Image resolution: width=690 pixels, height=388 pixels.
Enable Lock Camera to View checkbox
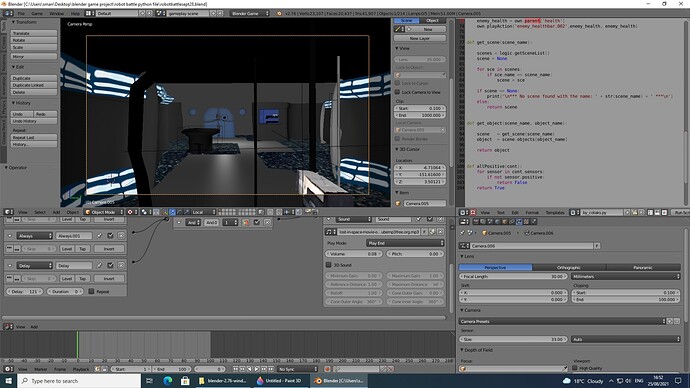[397, 92]
